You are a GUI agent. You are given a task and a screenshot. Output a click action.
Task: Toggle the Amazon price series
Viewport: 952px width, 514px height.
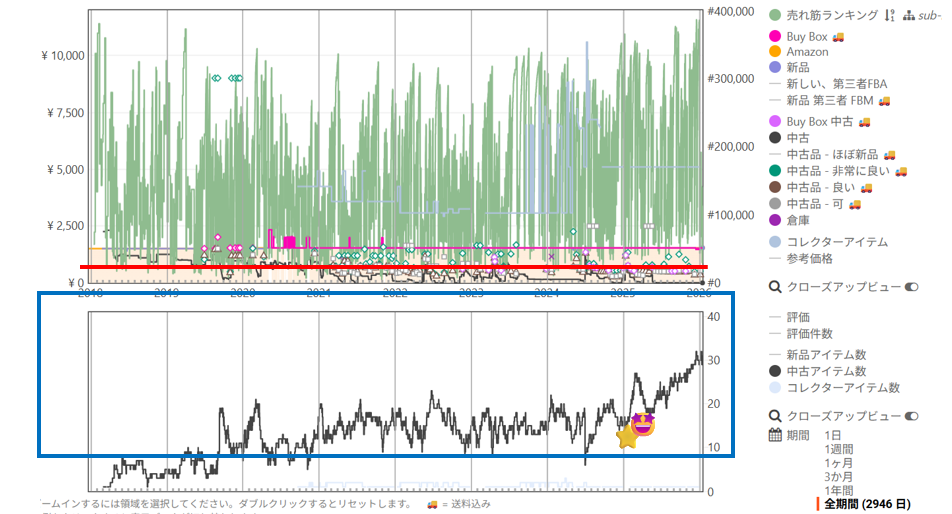[x=806, y=52]
